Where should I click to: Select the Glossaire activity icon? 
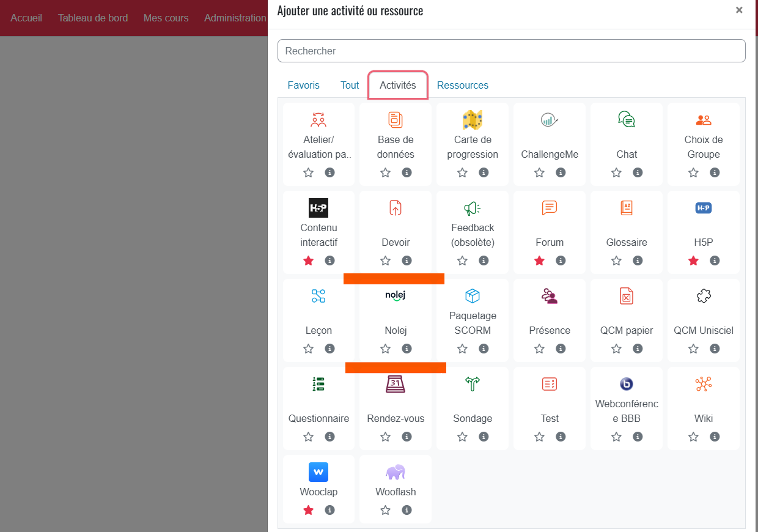tap(627, 208)
